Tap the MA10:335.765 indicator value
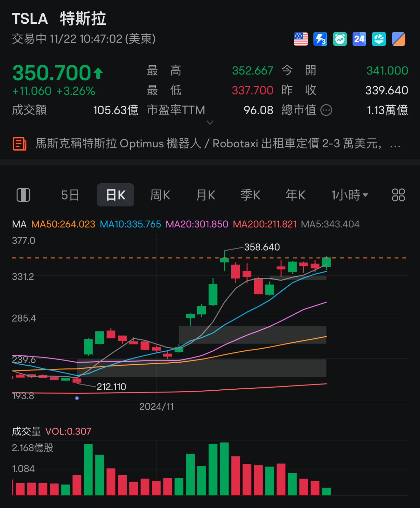The width and height of the screenshot is (420, 508). point(130,224)
